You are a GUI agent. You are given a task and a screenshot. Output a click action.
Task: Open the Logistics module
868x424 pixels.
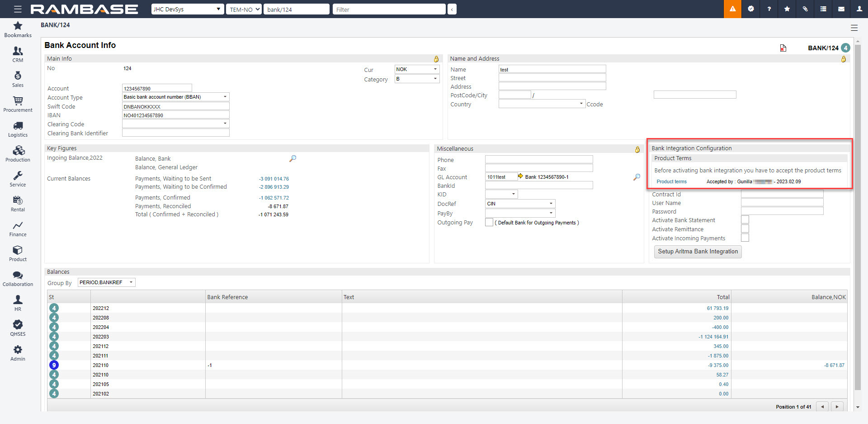pos(18,129)
